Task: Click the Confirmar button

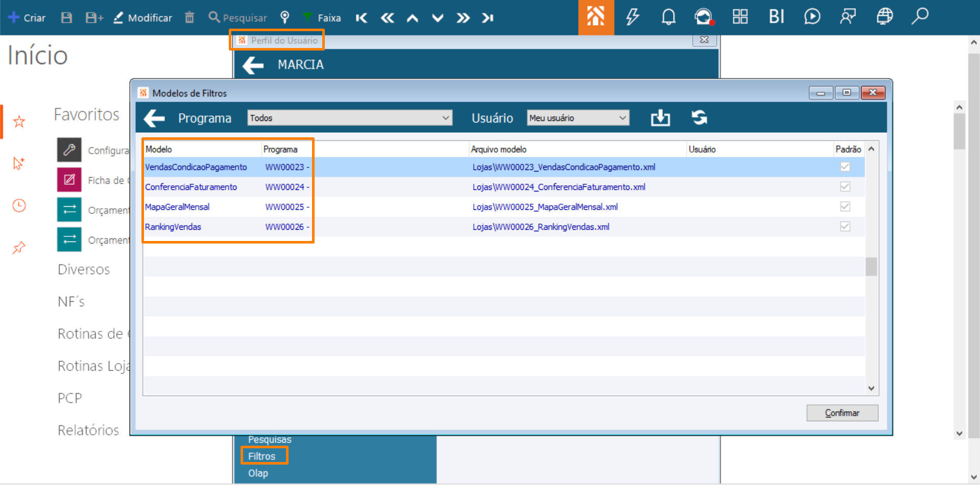Action: [842, 413]
